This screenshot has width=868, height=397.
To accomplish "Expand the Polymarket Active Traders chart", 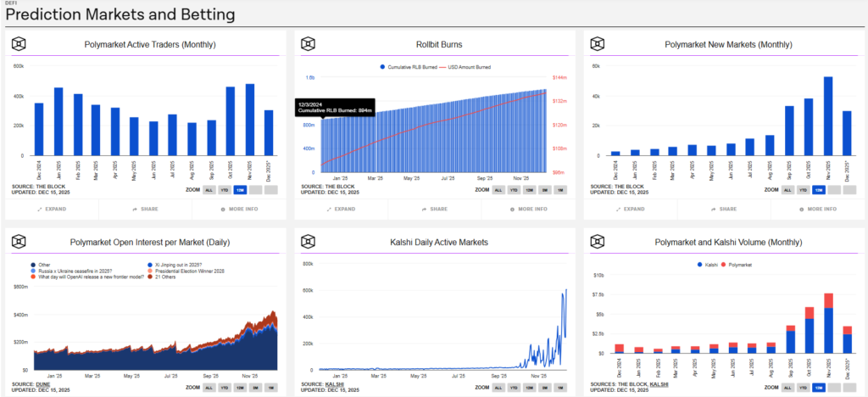I will pos(52,210).
